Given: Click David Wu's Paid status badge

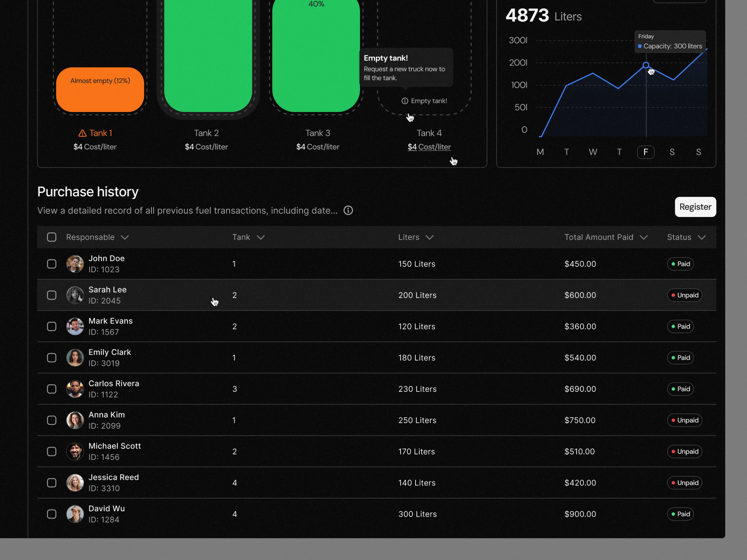Looking at the screenshot, I should coord(680,514).
